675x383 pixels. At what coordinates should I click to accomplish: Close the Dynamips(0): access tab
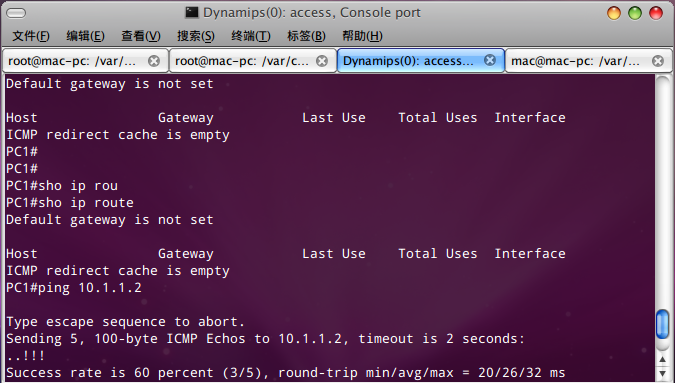click(x=489, y=60)
